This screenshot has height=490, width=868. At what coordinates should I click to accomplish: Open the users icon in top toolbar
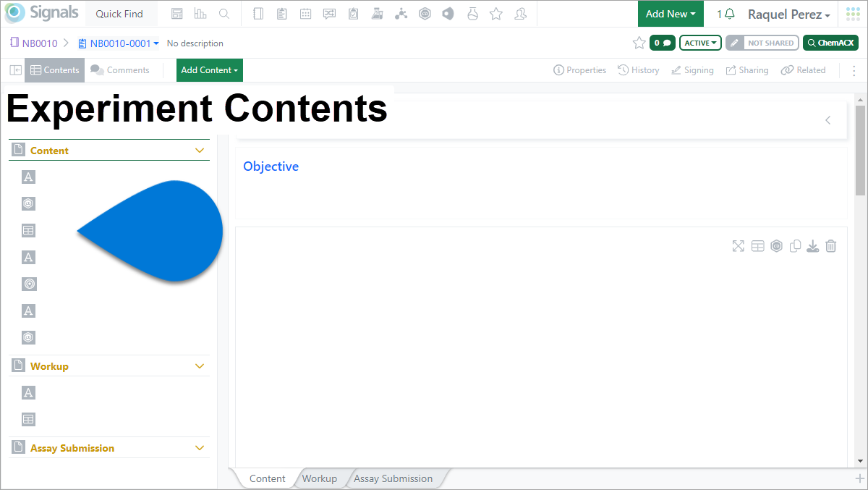pyautogui.click(x=520, y=14)
